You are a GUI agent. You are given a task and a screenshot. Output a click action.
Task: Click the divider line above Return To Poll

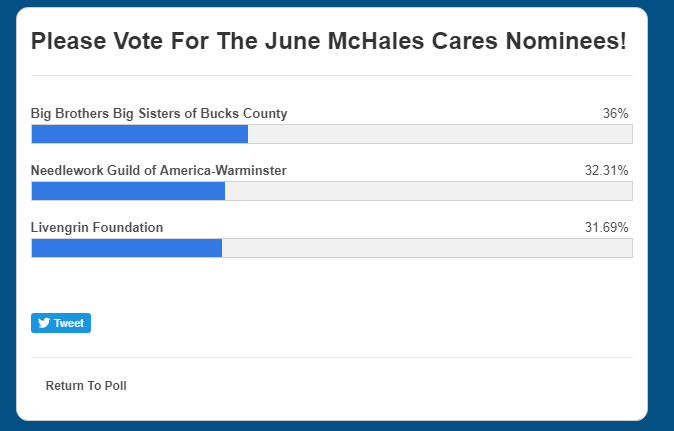(x=331, y=357)
